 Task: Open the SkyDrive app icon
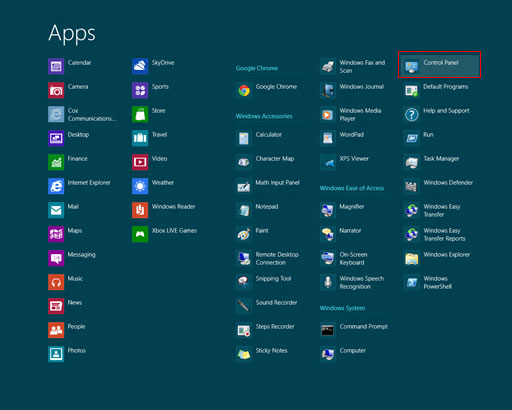tap(140, 66)
